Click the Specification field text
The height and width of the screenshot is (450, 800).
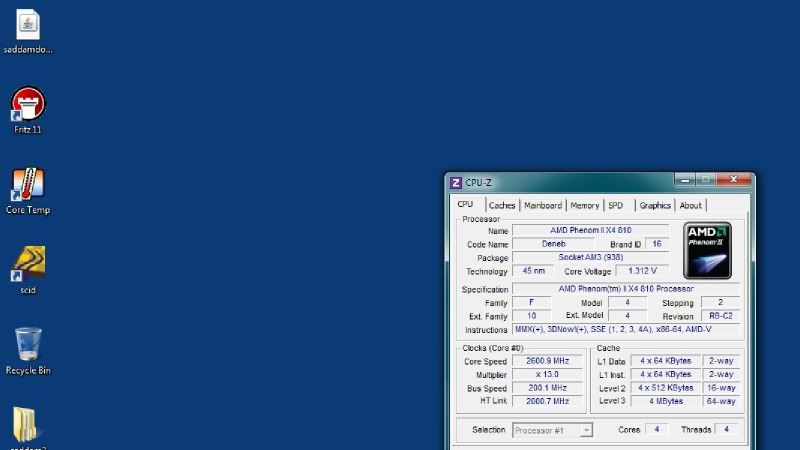(x=626, y=289)
